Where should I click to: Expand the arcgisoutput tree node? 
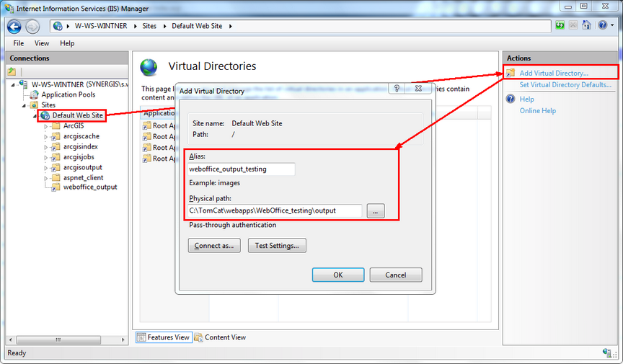click(x=45, y=168)
